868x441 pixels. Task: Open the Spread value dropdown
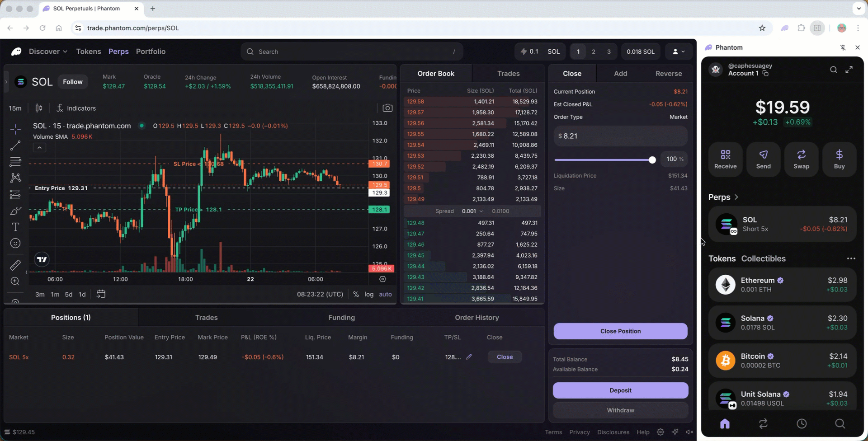[472, 211]
